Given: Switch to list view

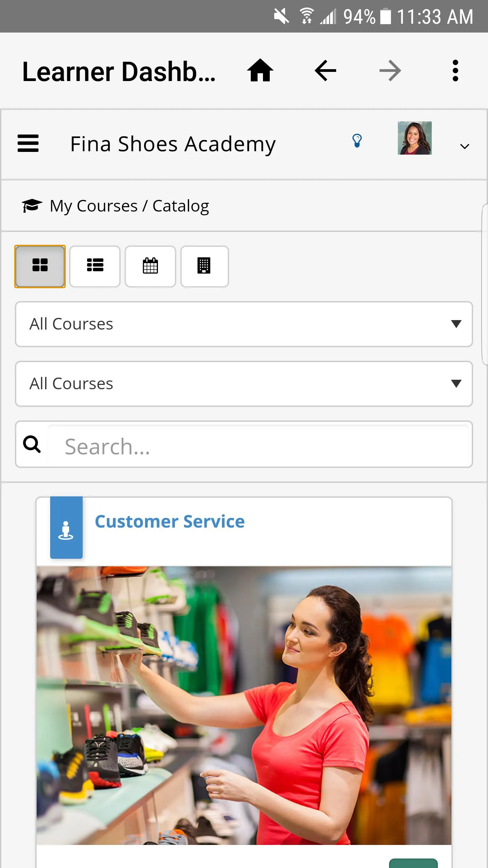Looking at the screenshot, I should tap(95, 267).
